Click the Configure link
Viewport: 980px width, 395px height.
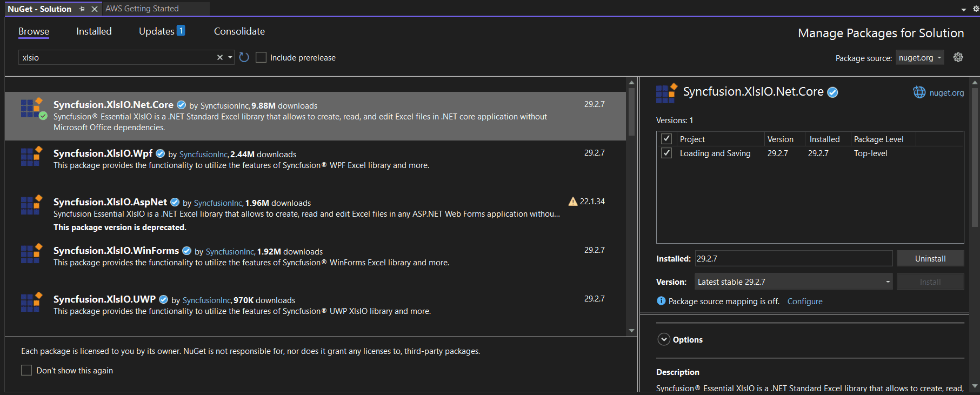pyautogui.click(x=805, y=302)
